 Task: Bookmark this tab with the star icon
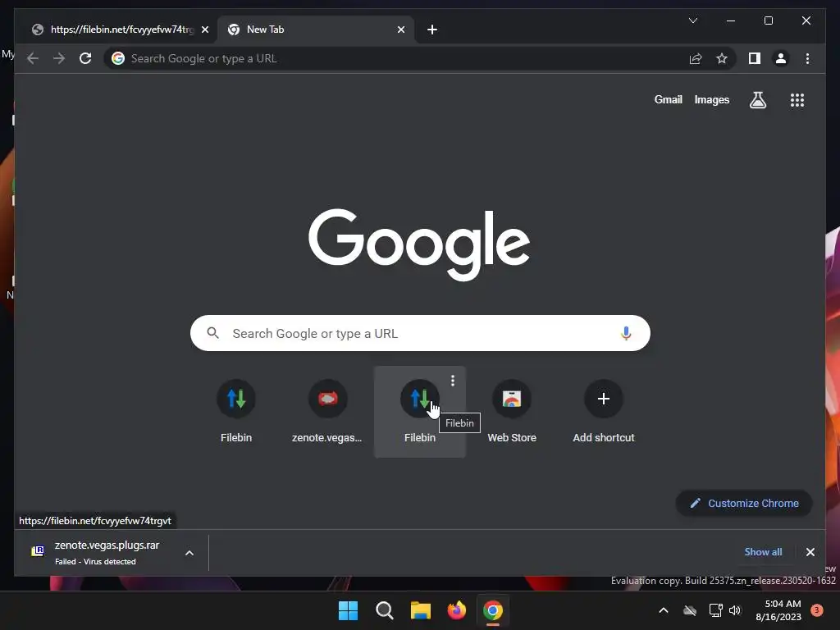(x=722, y=58)
